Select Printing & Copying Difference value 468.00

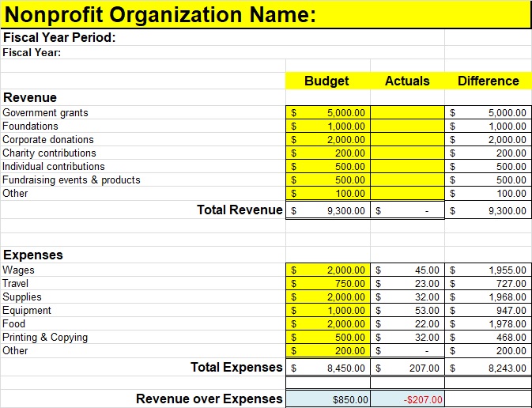tap(488, 338)
